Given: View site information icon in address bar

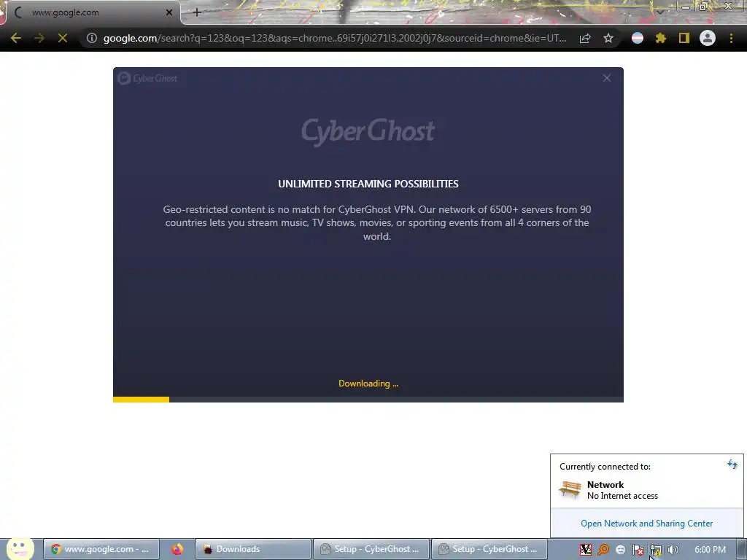Looking at the screenshot, I should (x=91, y=38).
